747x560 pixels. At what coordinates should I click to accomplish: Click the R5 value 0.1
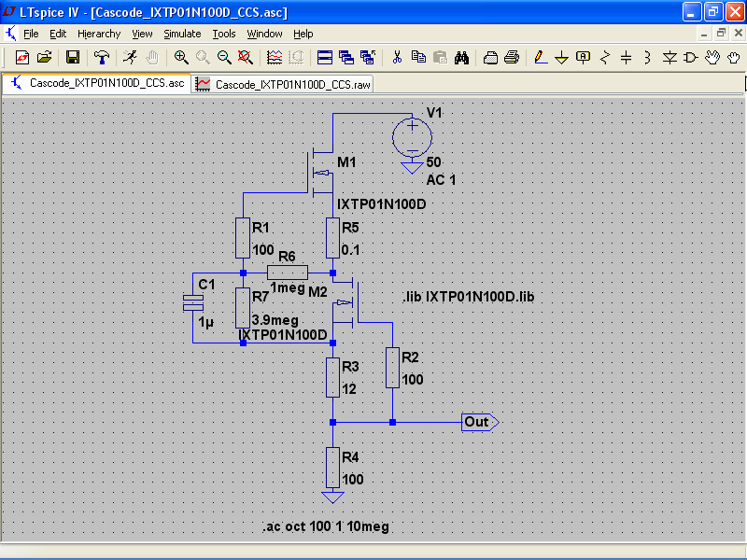(350, 249)
